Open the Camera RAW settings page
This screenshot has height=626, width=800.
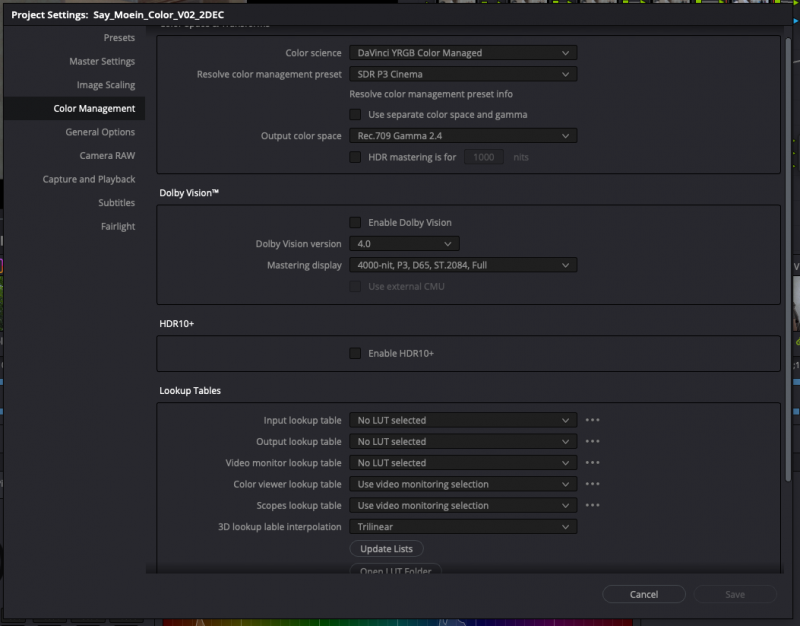107,156
